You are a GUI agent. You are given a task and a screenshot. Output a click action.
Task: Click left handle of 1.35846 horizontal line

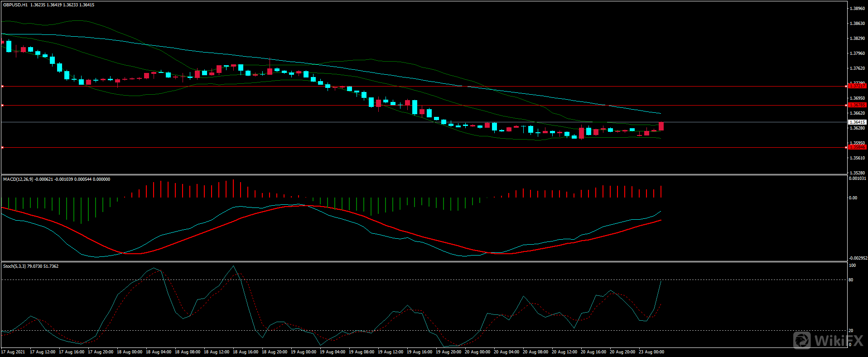tap(2, 147)
